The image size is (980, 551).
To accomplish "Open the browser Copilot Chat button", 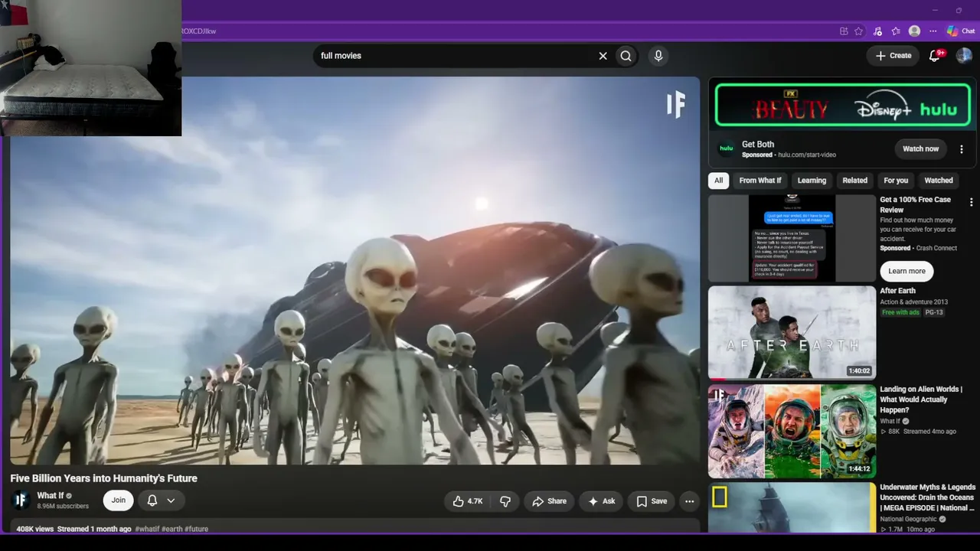I will click(962, 31).
